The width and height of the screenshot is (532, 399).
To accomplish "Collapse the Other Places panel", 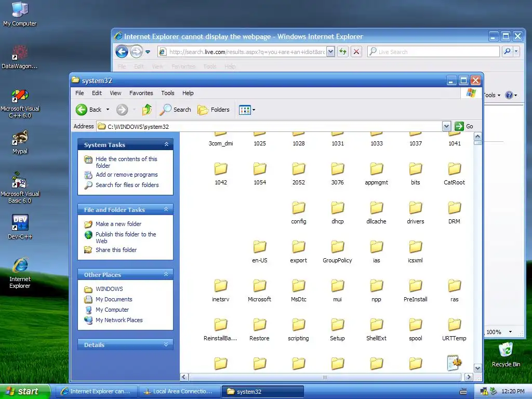I will click(166, 274).
